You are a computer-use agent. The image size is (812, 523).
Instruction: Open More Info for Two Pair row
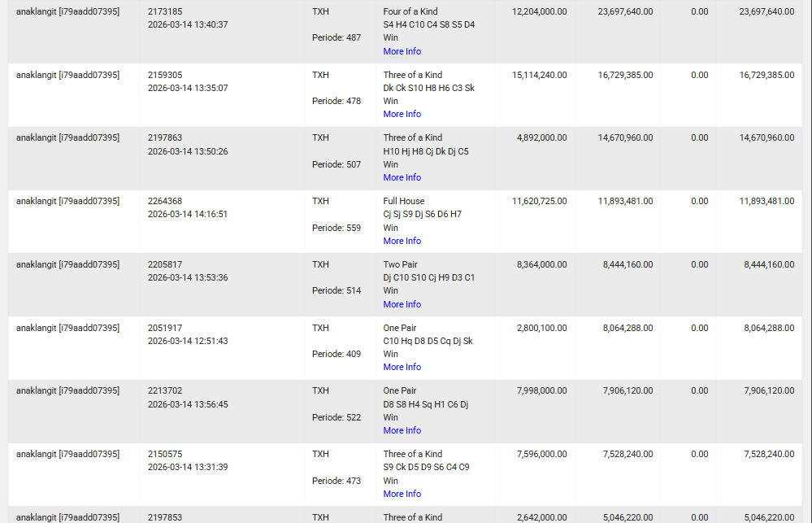(x=402, y=304)
